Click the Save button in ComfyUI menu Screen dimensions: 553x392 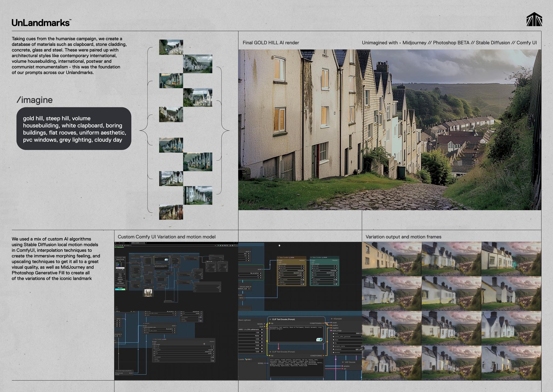[120, 274]
